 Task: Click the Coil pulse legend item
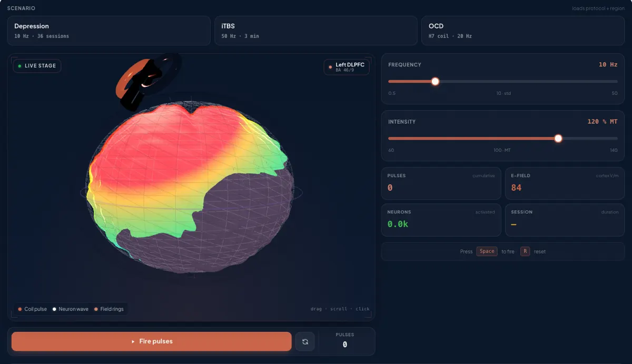click(x=32, y=309)
